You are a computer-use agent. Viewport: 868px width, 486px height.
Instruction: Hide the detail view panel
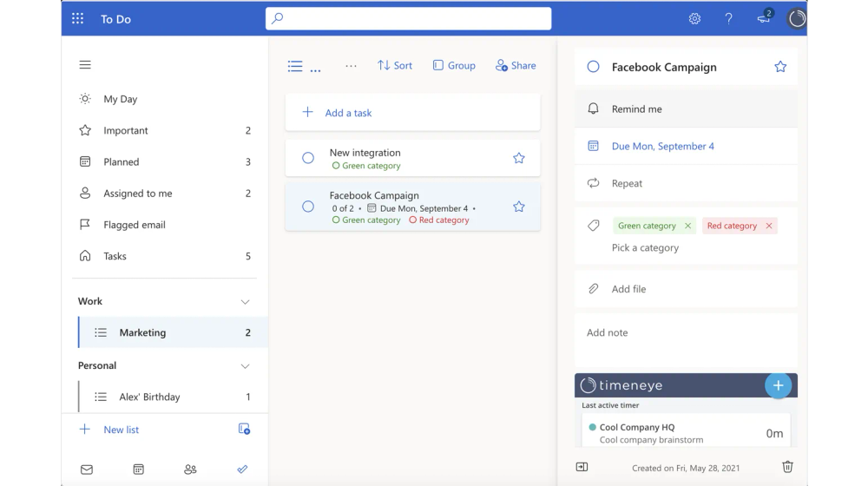click(x=582, y=467)
